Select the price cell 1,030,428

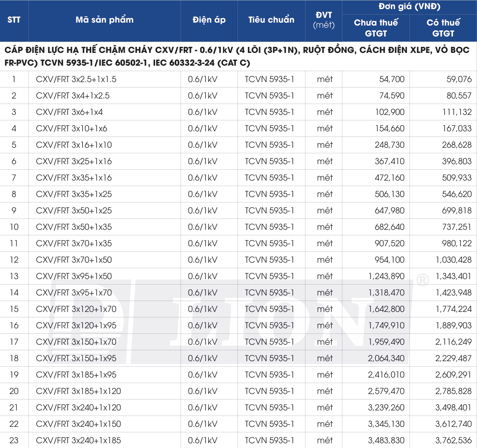[x=453, y=260]
